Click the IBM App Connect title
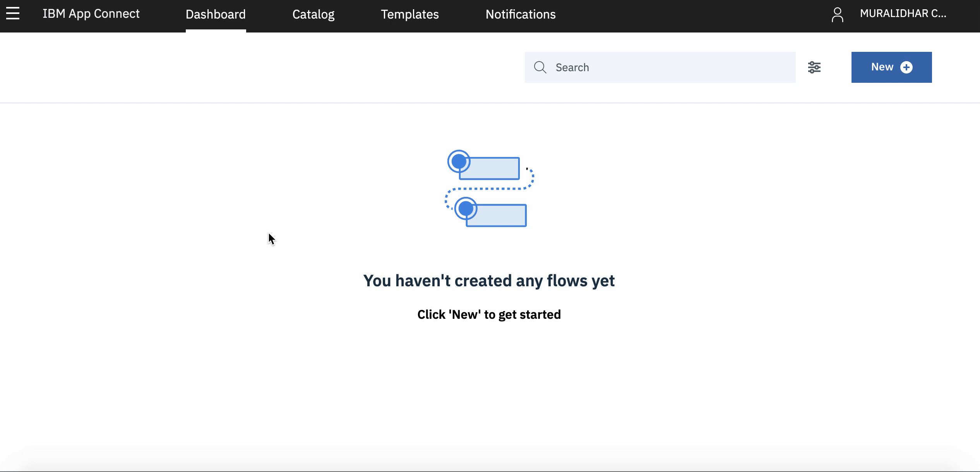Viewport: 980px width, 472px height. pos(91,14)
